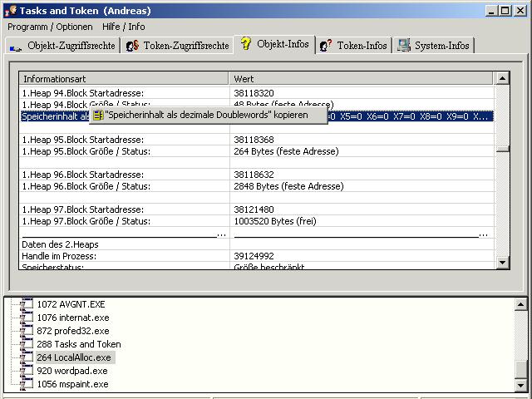Click the icon beside 920 wordpad.exe
Viewport: 532px width, 399px height.
(27, 370)
